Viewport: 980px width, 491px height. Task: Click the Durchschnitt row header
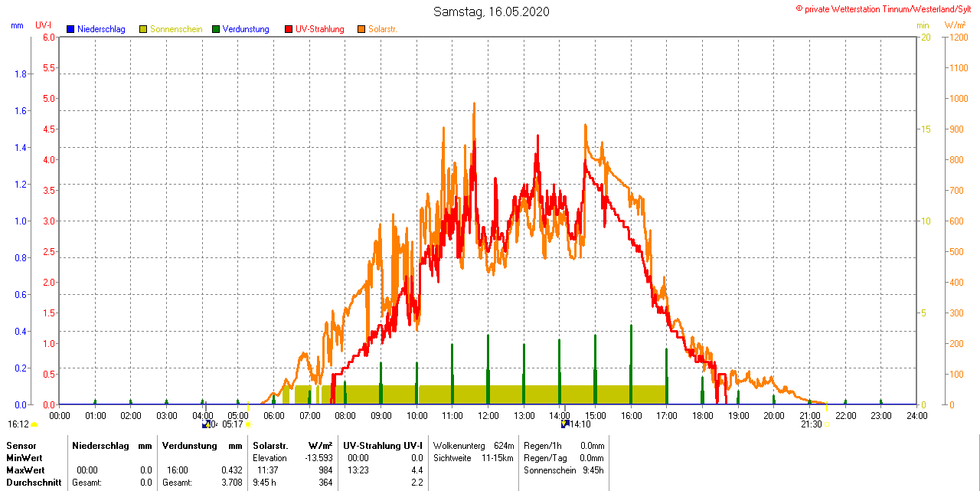coord(34,483)
